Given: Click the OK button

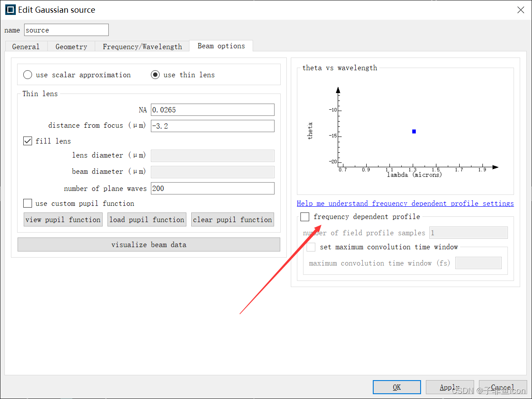Looking at the screenshot, I should coord(397,387).
